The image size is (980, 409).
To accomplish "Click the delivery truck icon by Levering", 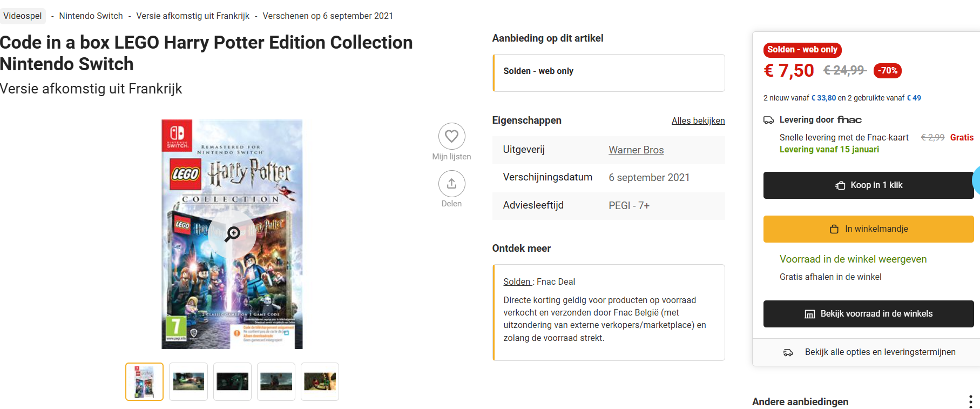I will 768,120.
